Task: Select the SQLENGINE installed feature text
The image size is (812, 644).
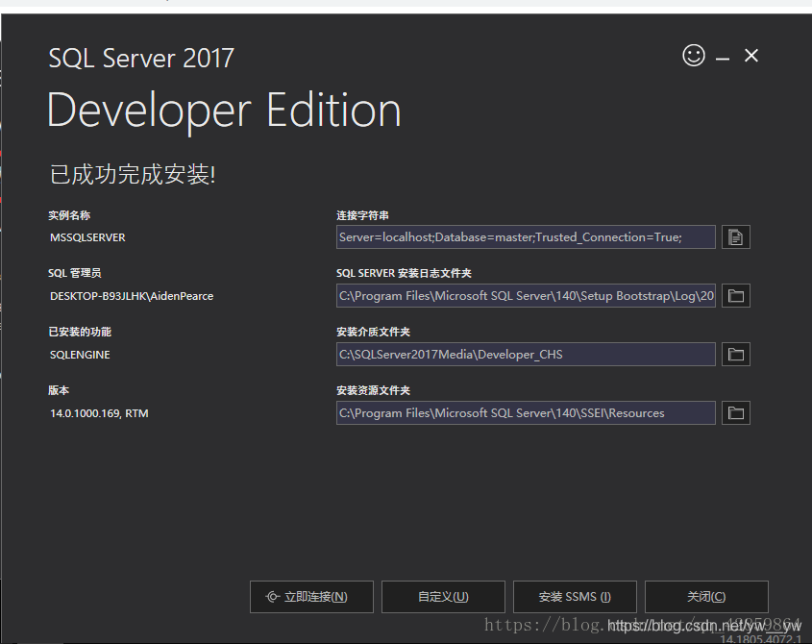Action: pyautogui.click(x=80, y=355)
